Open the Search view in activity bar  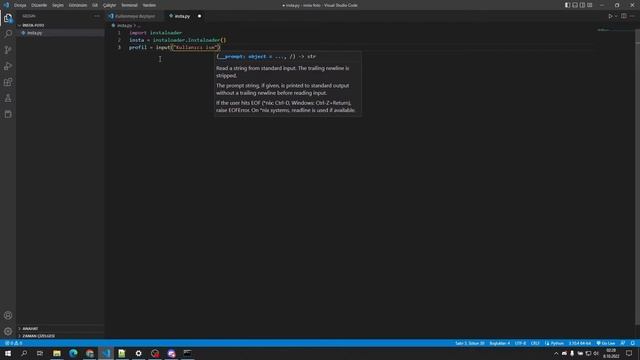click(x=8, y=33)
